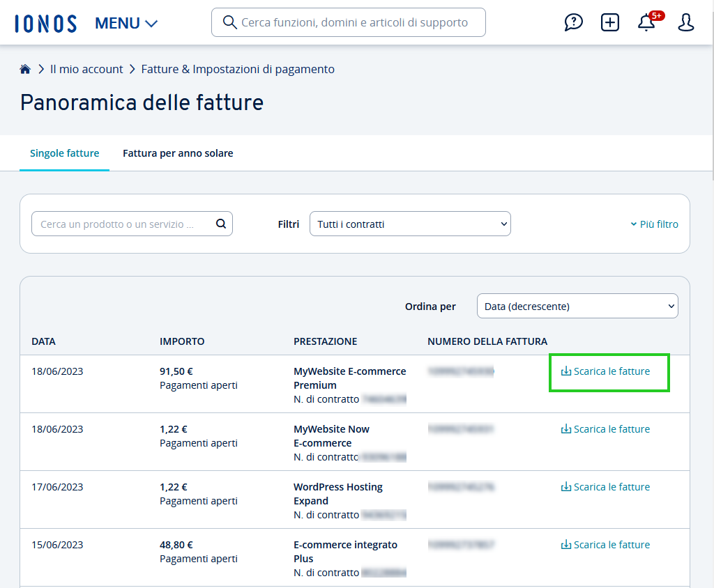Open the notifications bell icon

coord(646,23)
